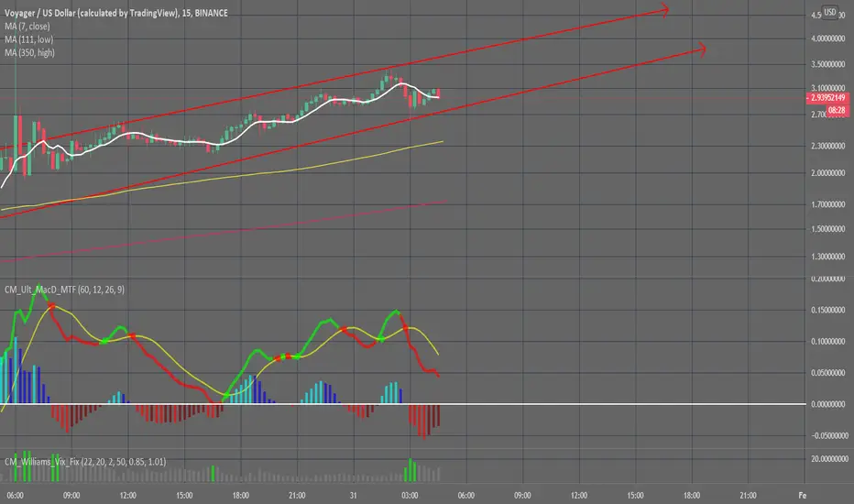
Task: Select the MA (7, close) indicator legend
Action: tap(27, 27)
